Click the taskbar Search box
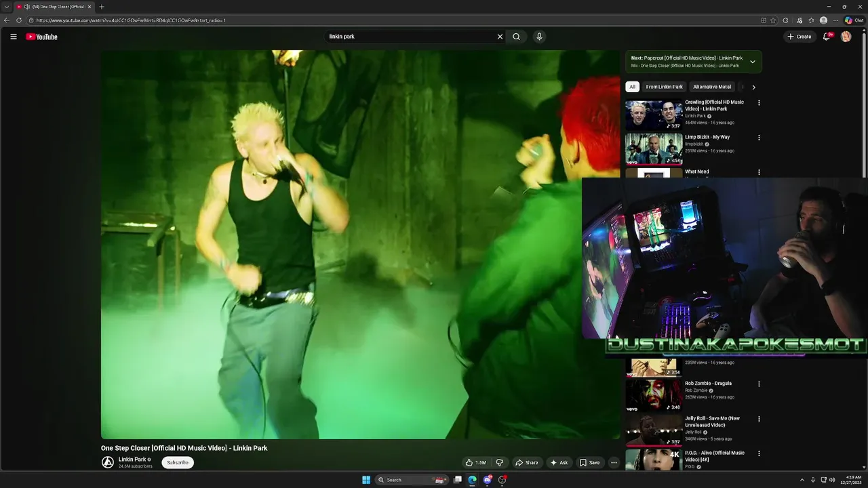The height and width of the screenshot is (488, 868). click(411, 480)
